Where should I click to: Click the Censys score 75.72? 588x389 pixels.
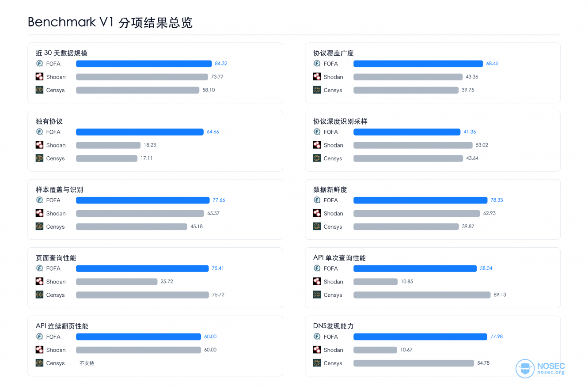(x=218, y=295)
